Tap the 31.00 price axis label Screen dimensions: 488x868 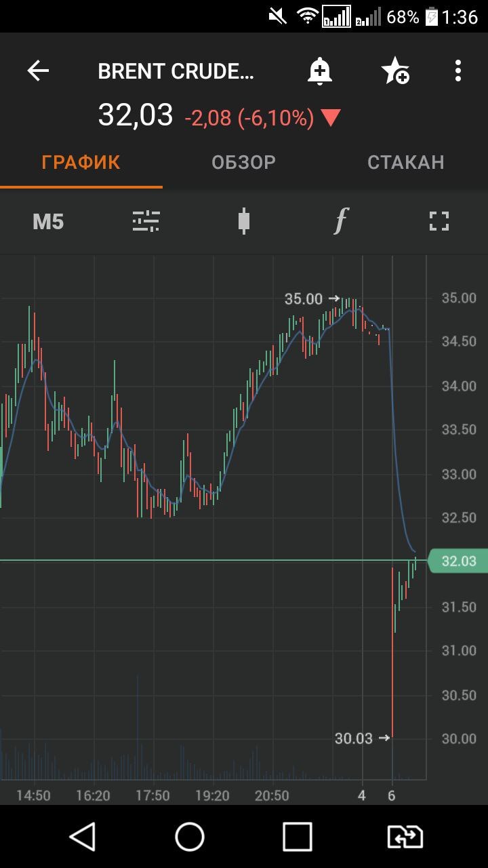pyautogui.click(x=459, y=650)
